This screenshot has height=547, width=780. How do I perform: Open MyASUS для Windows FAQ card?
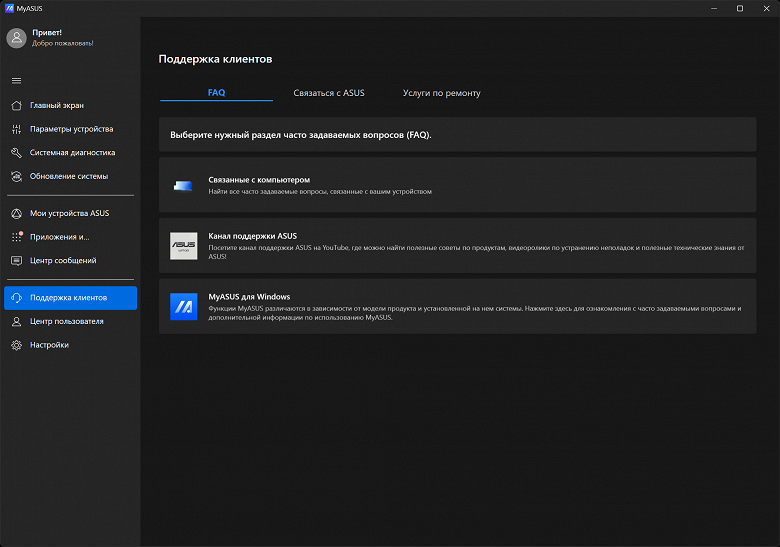(458, 306)
